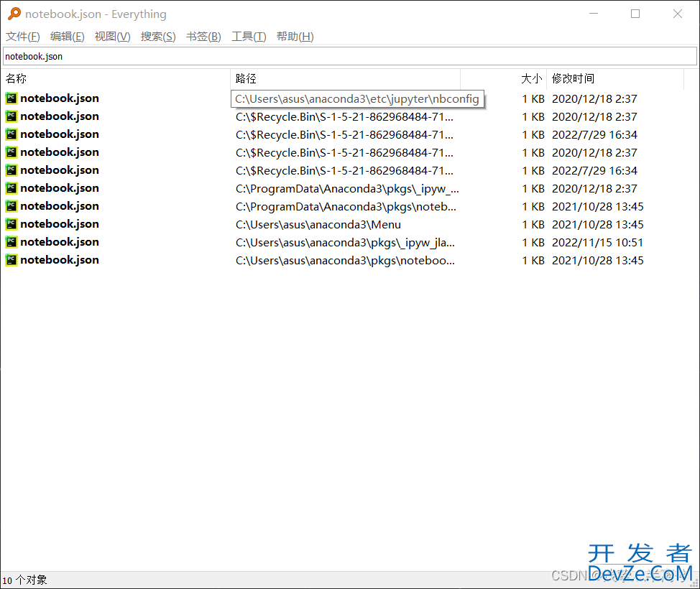Open the 视图(V) menu

[x=113, y=37]
